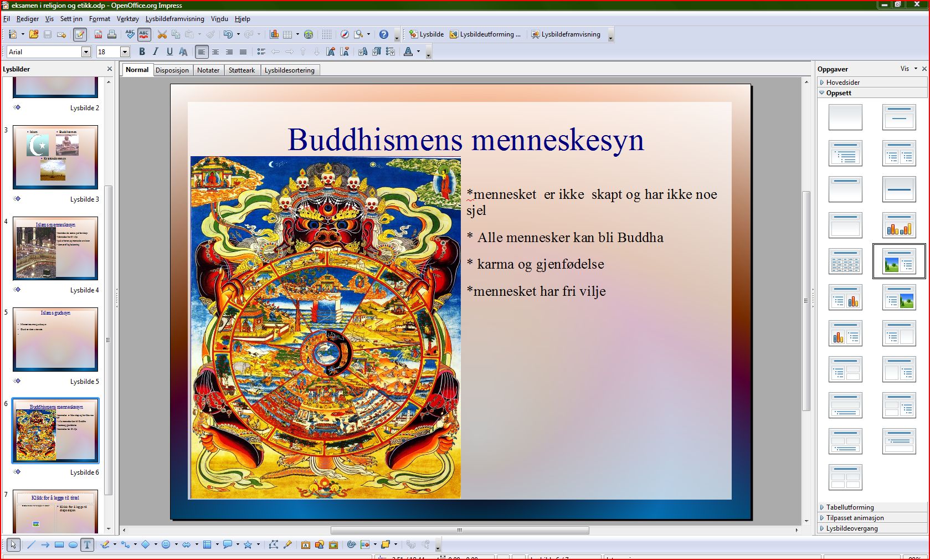Screen dimensions: 930x560
Task: Toggle text shadow formatting
Action: (183, 52)
